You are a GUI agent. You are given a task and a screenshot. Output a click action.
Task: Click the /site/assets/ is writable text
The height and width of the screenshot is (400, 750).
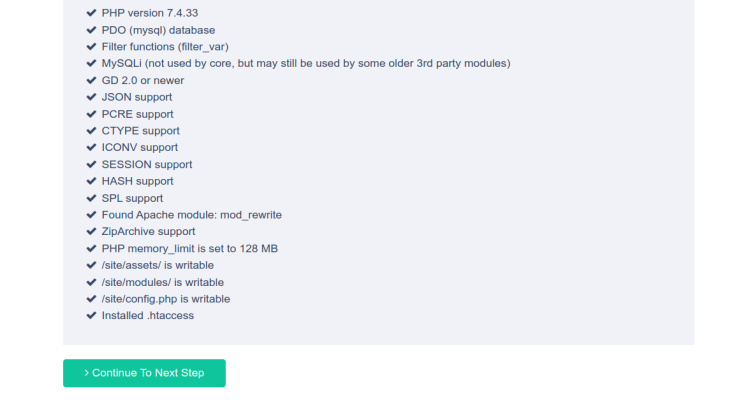click(x=157, y=265)
